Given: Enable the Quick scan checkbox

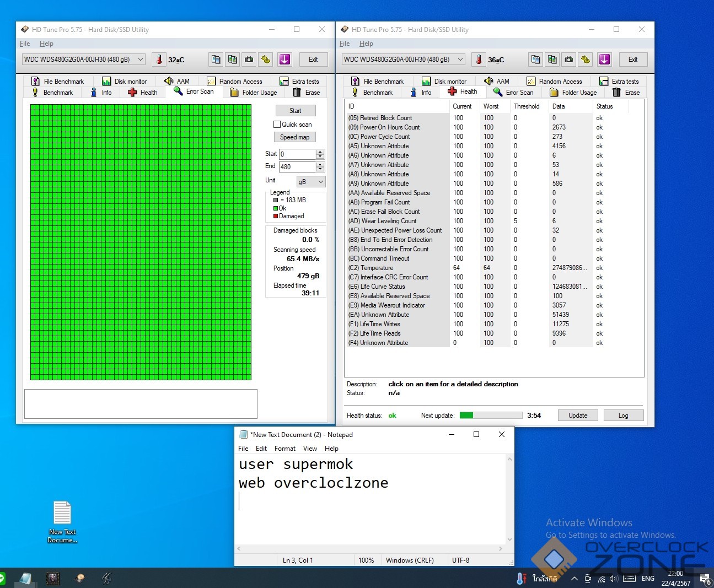Looking at the screenshot, I should 277,125.
